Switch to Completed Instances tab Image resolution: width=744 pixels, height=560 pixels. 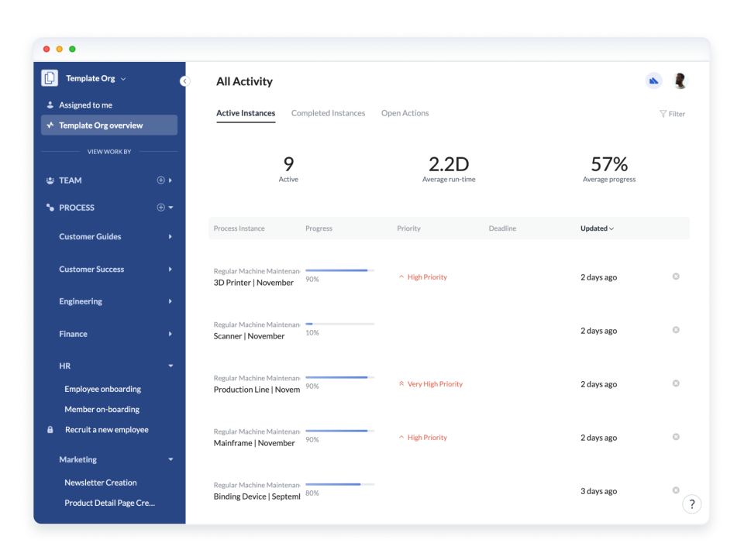329,113
